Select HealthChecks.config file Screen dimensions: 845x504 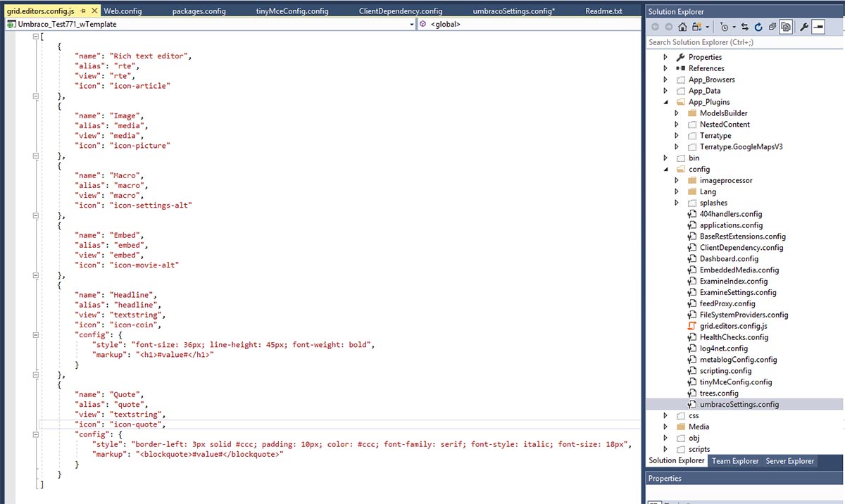(x=734, y=337)
